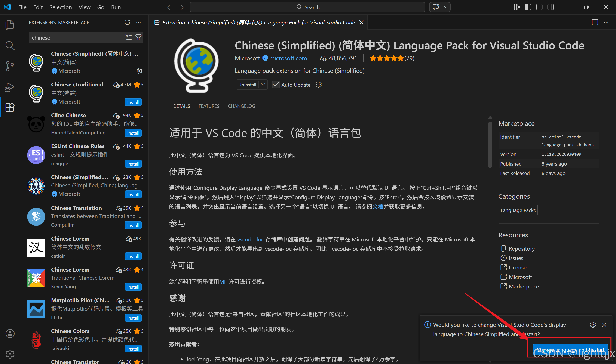The width and height of the screenshot is (616, 364).
Task: Open the Source Control view
Action: 10,66
